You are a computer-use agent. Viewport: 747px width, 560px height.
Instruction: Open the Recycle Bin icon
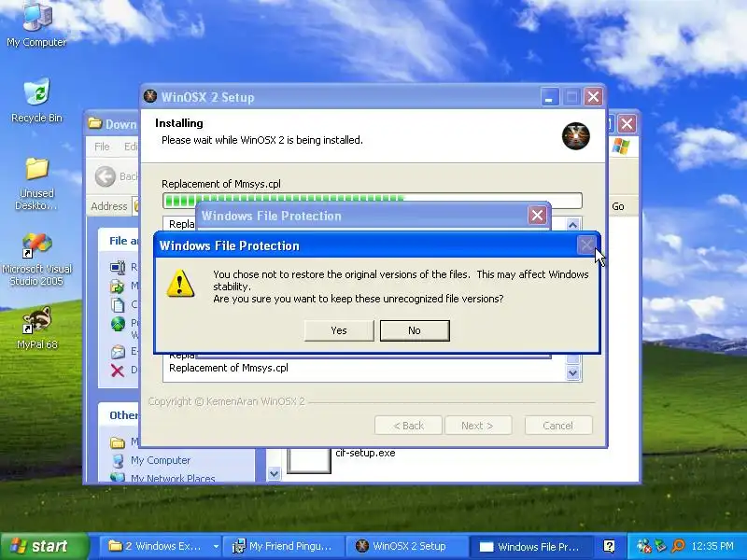point(36,101)
